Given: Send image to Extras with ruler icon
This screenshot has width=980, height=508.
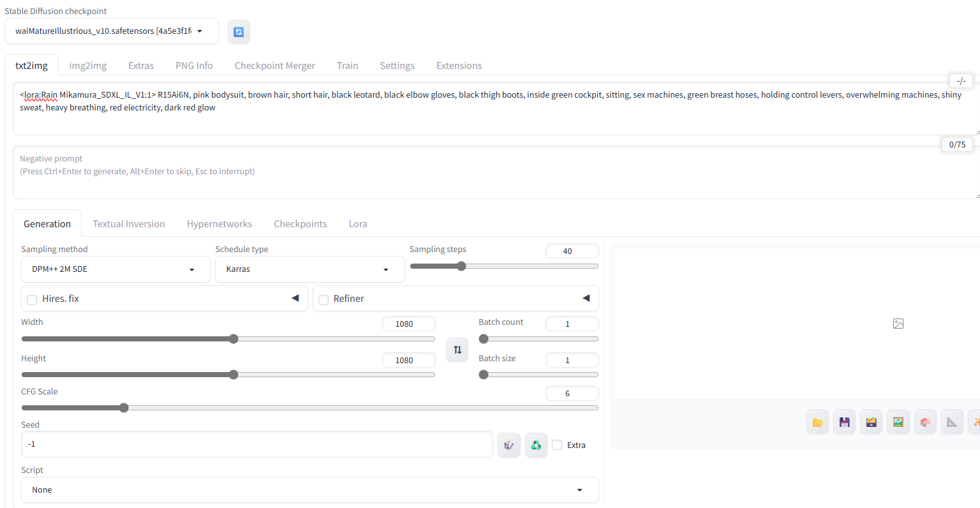Looking at the screenshot, I should [952, 422].
